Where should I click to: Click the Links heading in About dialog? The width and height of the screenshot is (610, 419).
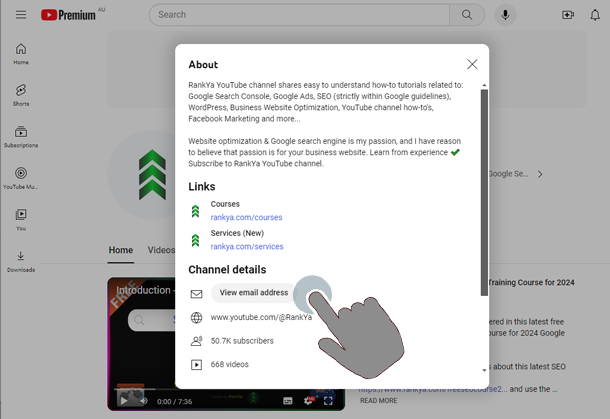click(202, 187)
